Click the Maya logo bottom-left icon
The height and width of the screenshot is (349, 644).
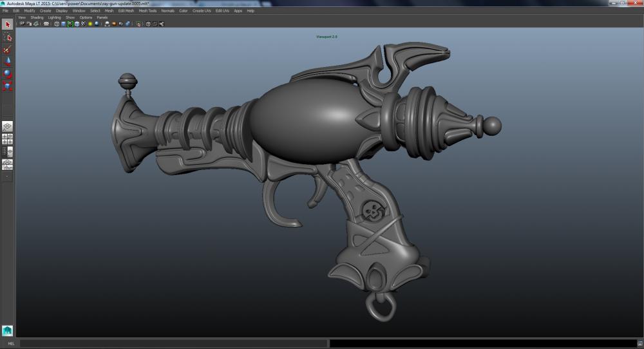[7, 330]
